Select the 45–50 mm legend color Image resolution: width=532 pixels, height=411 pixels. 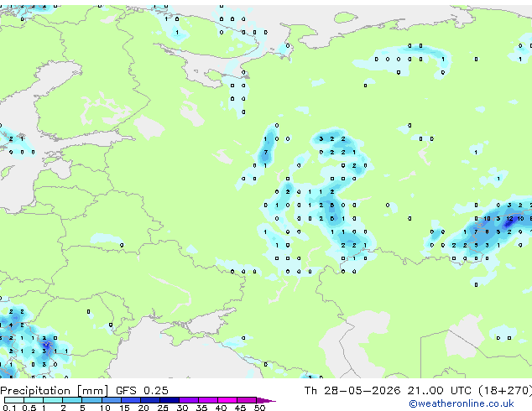click(247, 400)
